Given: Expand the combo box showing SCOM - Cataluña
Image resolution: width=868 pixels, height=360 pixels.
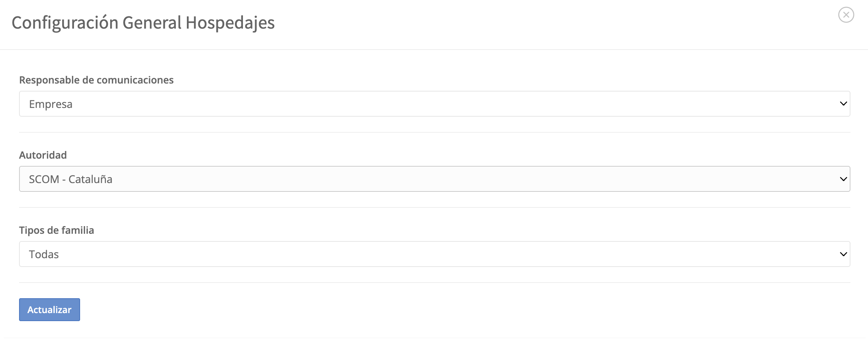Looking at the screenshot, I should 434,179.
